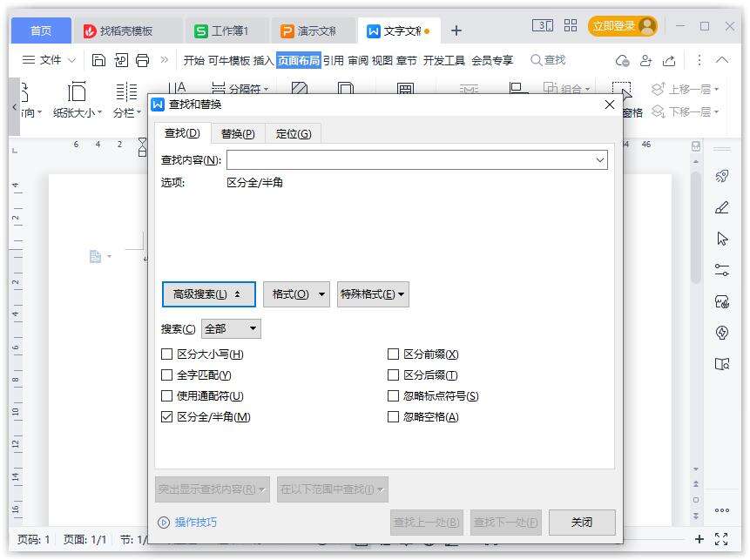Click inside the 查找内容 input field
The height and width of the screenshot is (560, 750).
pos(409,161)
